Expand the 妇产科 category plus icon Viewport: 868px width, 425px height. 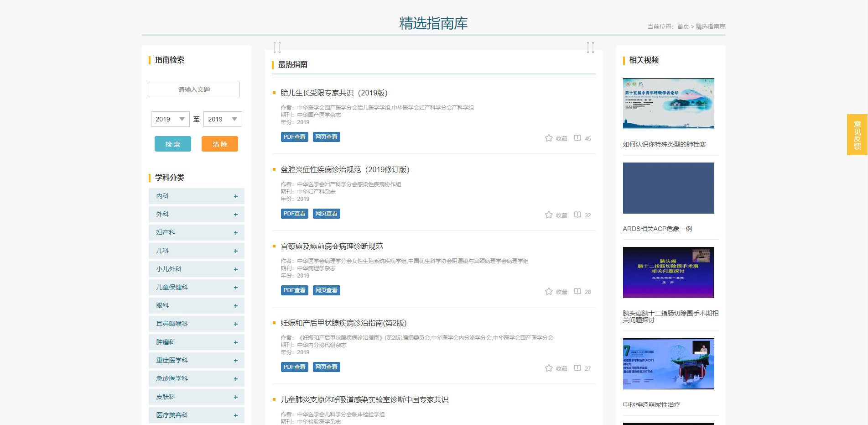click(235, 233)
